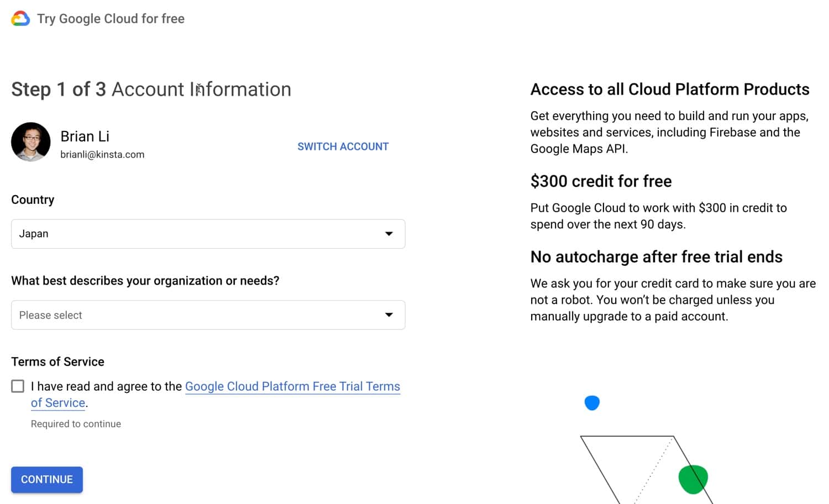
Task: Agree to the Free Trial Terms checkbox
Action: (18, 386)
